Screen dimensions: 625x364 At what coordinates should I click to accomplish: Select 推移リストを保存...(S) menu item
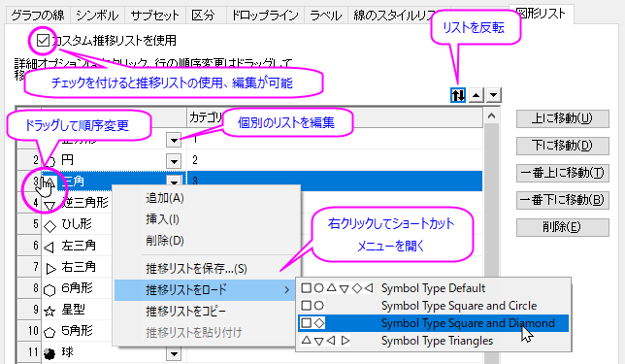point(196,269)
